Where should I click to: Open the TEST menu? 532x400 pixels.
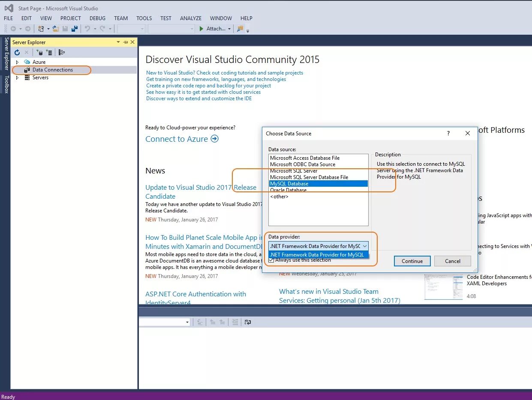pos(166,18)
